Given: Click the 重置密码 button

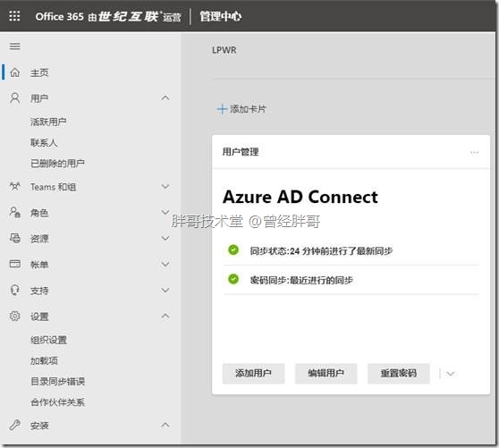Looking at the screenshot, I should 399,373.
